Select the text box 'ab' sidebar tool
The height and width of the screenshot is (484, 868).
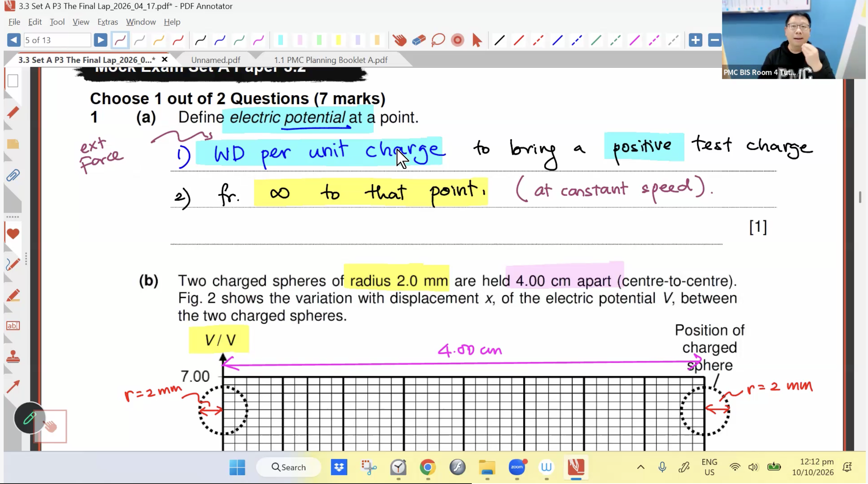pos(13,326)
